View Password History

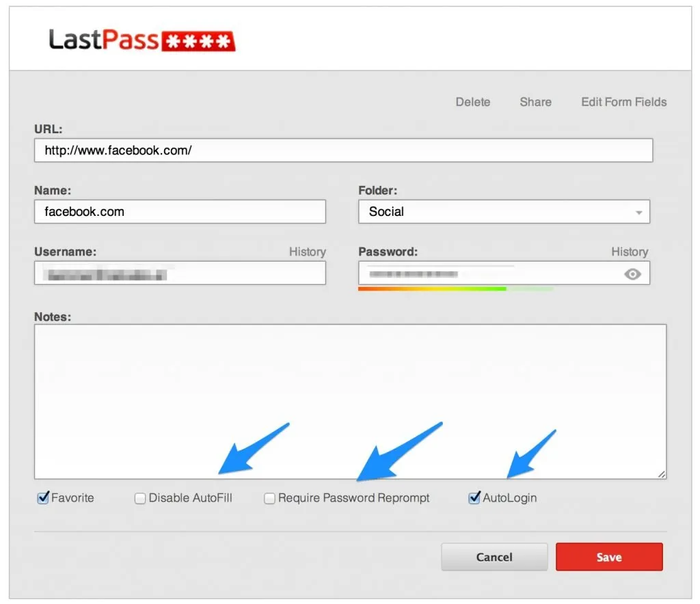[x=630, y=251]
